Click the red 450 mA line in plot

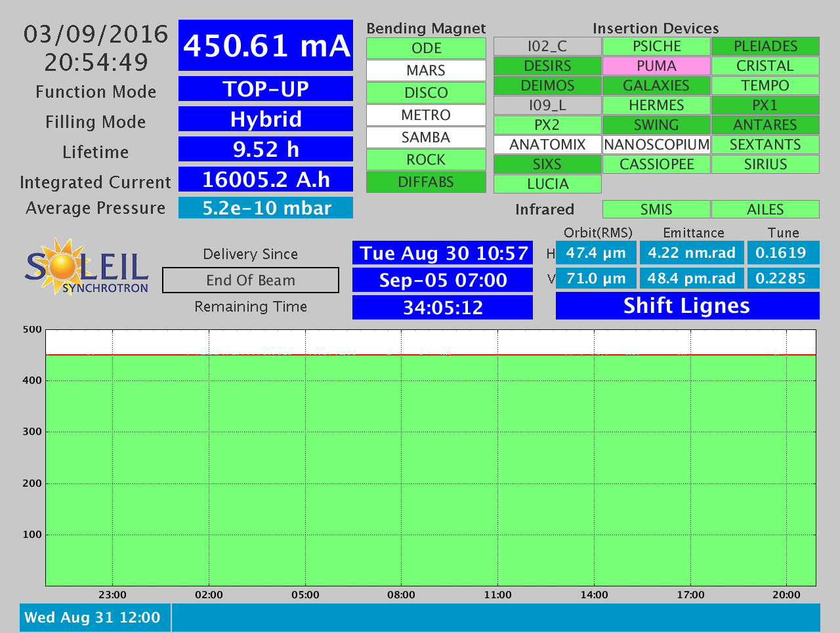pos(430,355)
